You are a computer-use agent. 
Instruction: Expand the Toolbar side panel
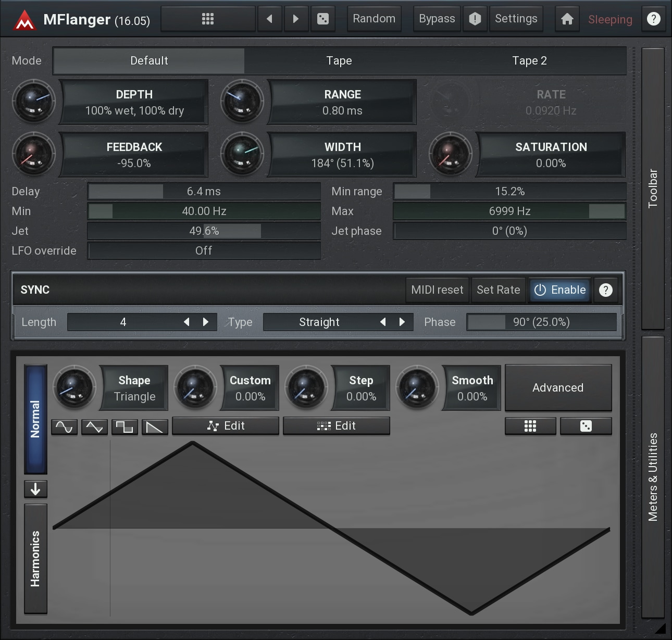(653, 189)
